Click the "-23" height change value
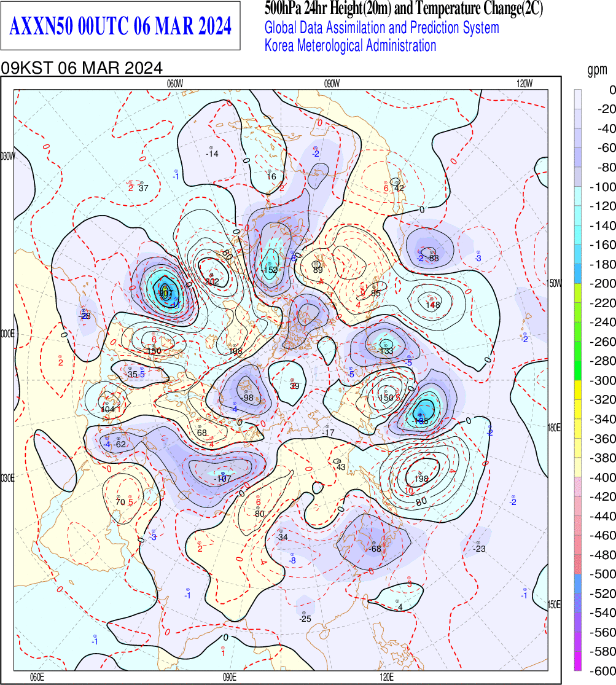Image resolution: width=616 pixels, height=685 pixels. pyautogui.click(x=479, y=549)
